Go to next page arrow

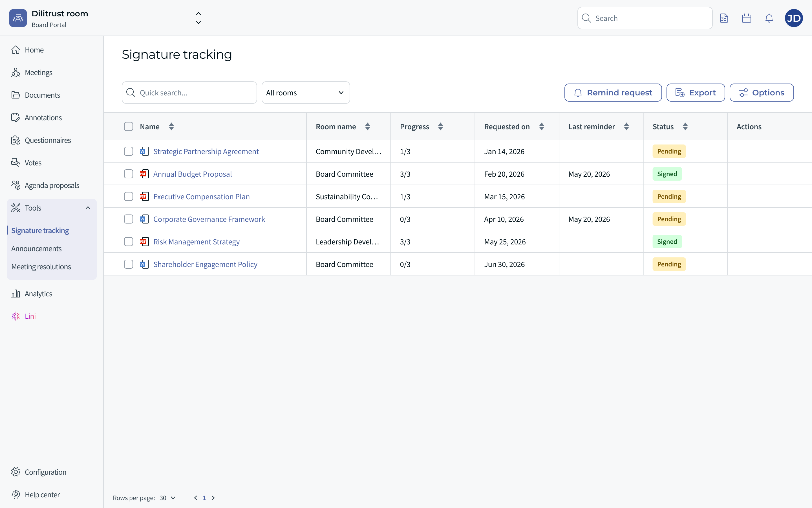click(x=213, y=498)
